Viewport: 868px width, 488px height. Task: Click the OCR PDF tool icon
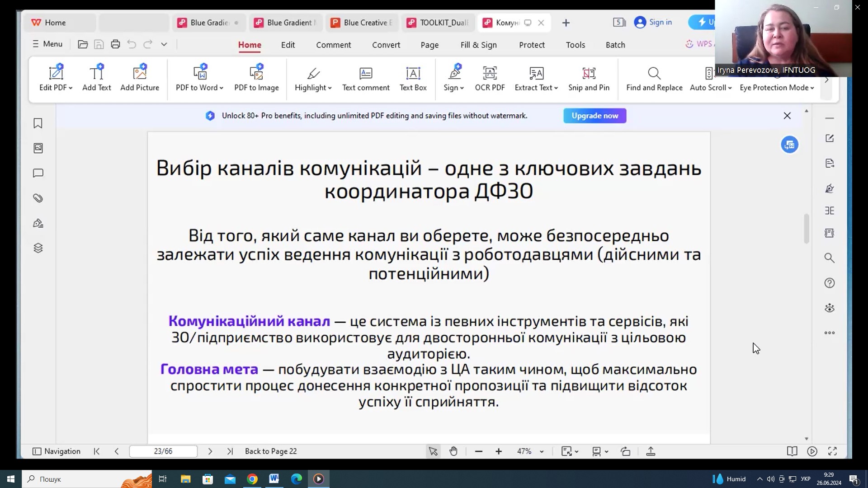point(490,73)
